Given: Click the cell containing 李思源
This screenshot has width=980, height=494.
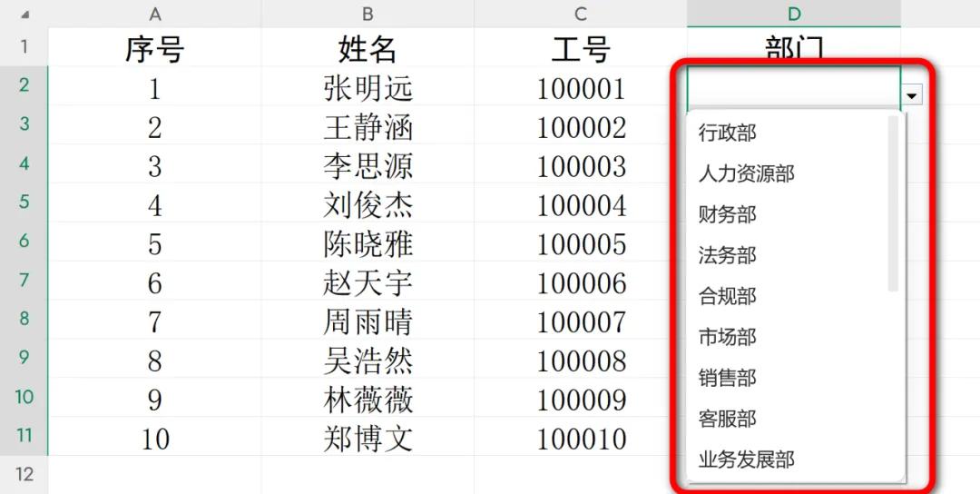Looking at the screenshot, I should [x=367, y=163].
